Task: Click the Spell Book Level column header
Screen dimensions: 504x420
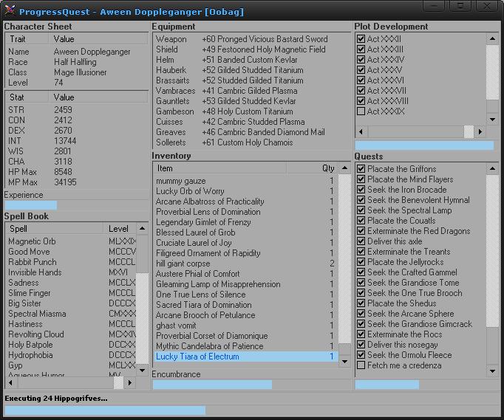Action: tap(120, 229)
